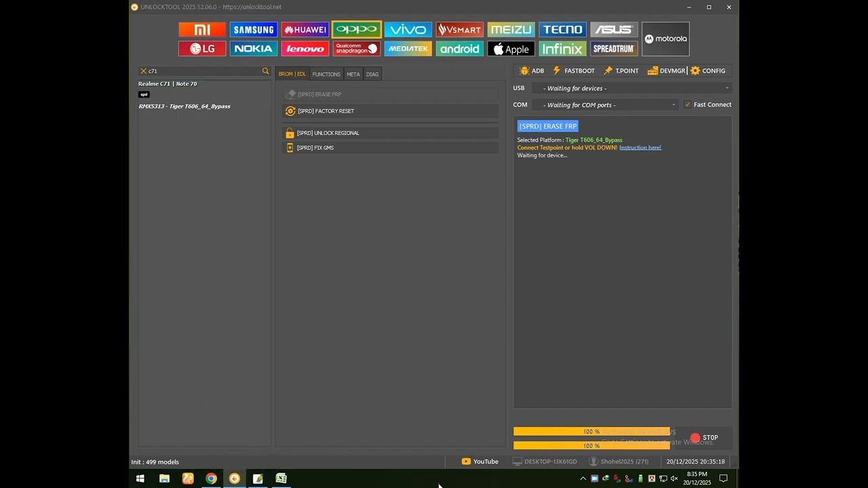The height and width of the screenshot is (488, 868).
Task: Select the Nokia brand logo
Action: coord(254,49)
